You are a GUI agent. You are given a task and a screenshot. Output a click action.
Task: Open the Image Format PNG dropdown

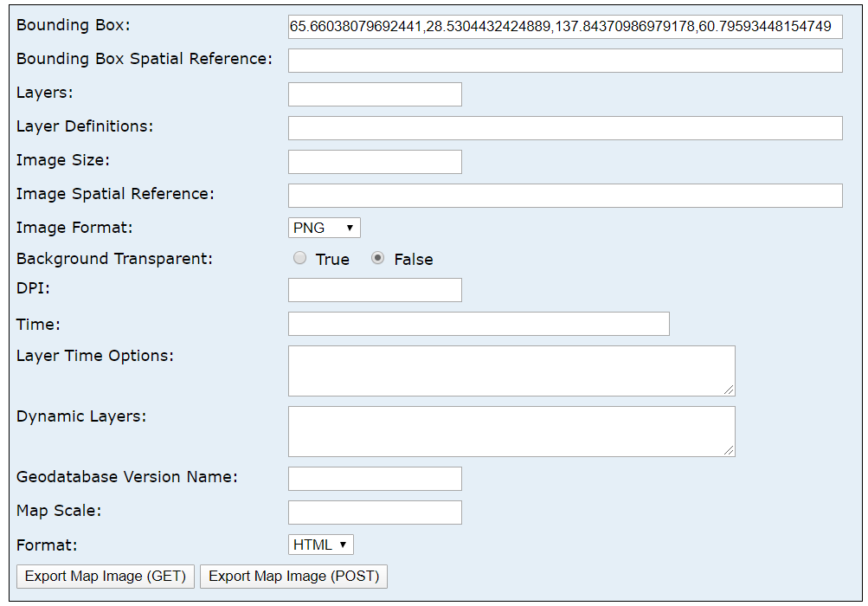tap(324, 228)
